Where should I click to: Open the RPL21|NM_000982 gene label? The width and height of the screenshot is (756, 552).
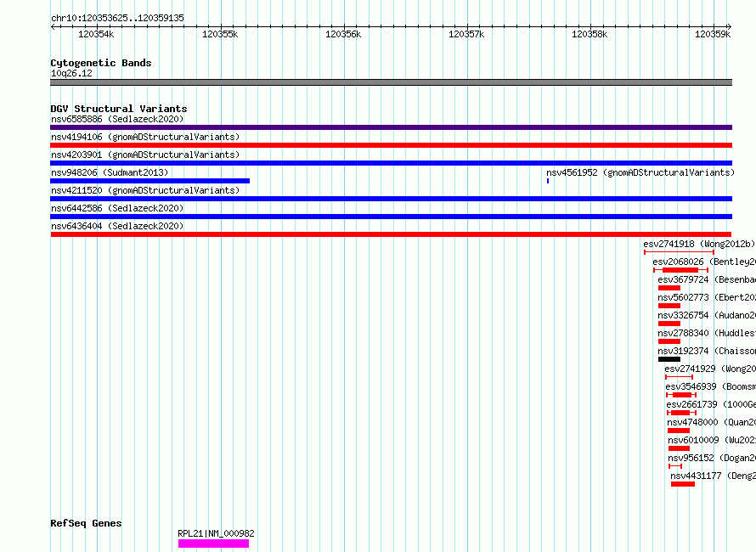[216, 533]
